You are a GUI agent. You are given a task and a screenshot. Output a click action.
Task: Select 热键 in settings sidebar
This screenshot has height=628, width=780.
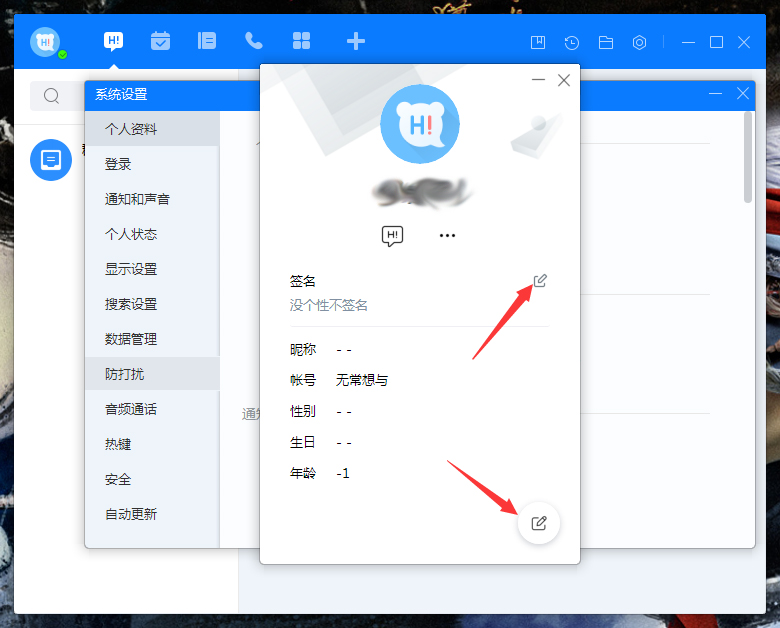click(152, 444)
